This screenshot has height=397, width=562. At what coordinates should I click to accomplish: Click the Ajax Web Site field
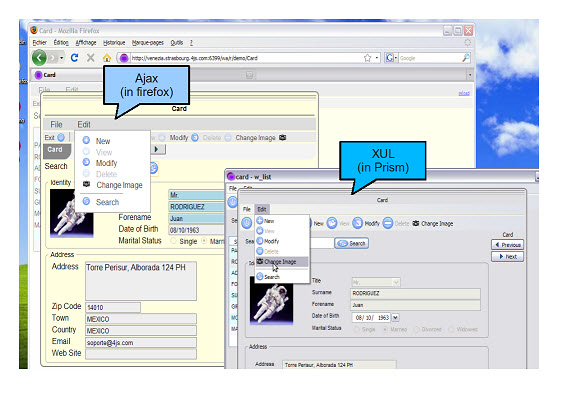(x=141, y=354)
